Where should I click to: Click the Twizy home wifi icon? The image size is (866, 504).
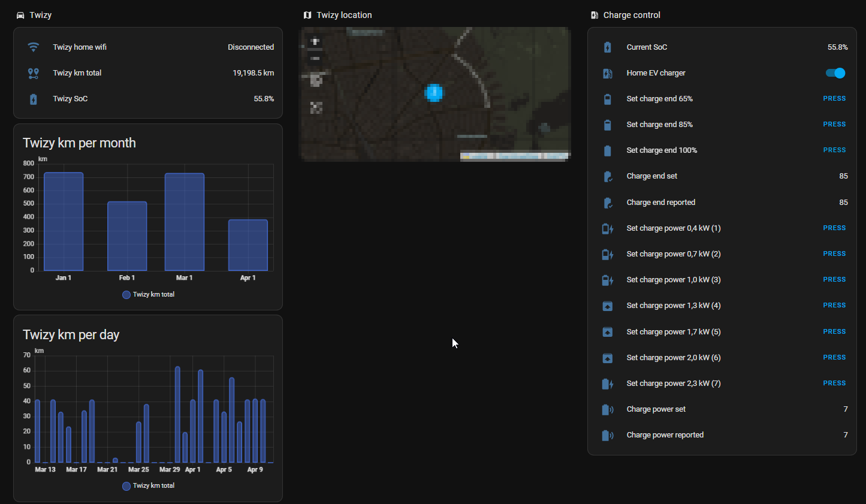[34, 47]
